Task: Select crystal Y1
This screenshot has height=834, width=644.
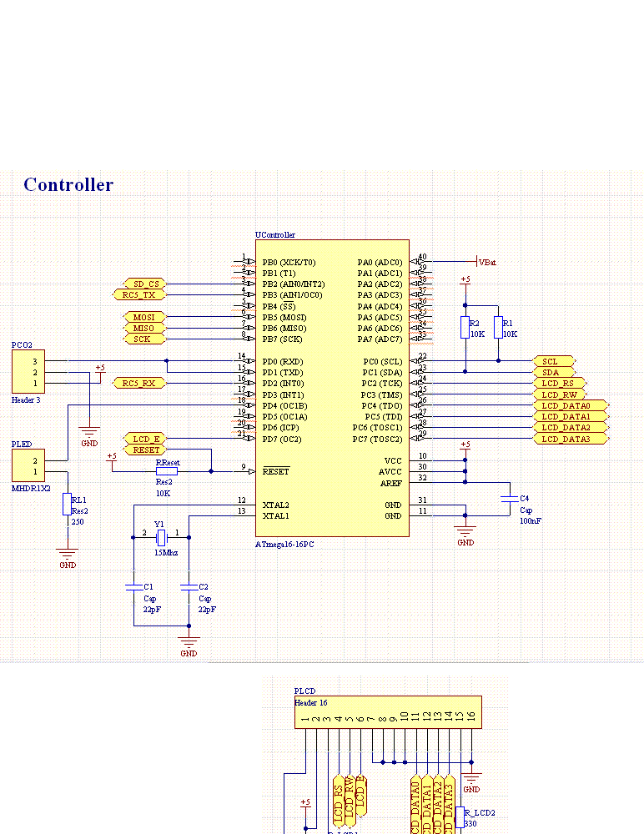Action: 161,537
